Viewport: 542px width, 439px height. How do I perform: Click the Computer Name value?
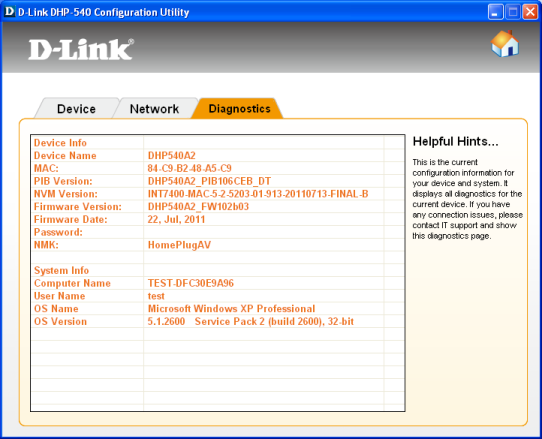click(x=190, y=283)
